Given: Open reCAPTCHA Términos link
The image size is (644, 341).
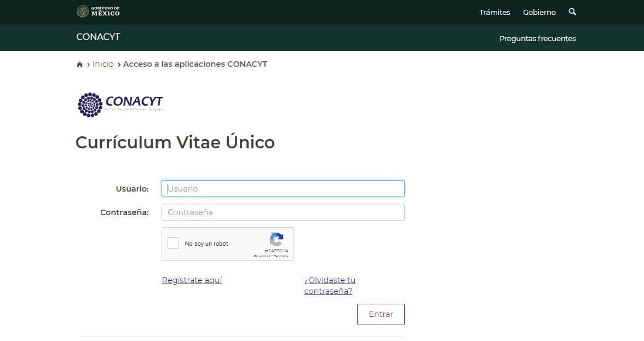Looking at the screenshot, I should [x=281, y=256].
